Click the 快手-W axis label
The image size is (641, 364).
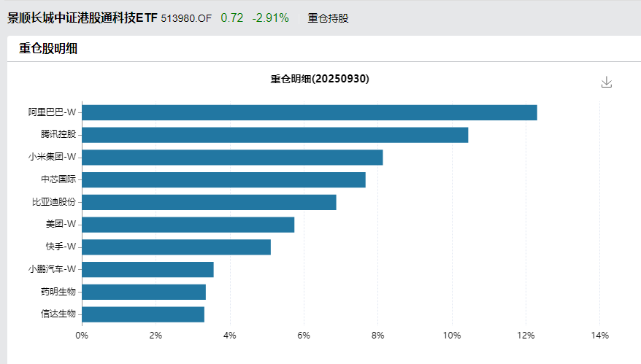coord(61,247)
